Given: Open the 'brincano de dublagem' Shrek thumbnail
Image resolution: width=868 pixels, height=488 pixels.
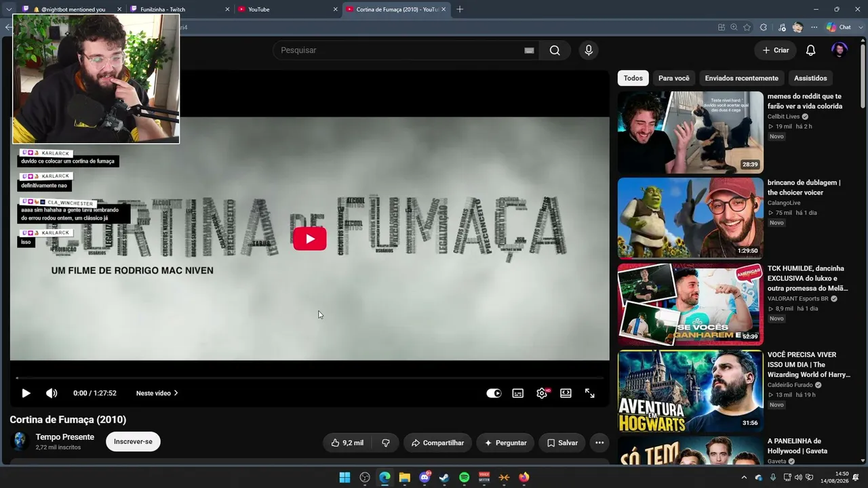Looking at the screenshot, I should 690,218.
